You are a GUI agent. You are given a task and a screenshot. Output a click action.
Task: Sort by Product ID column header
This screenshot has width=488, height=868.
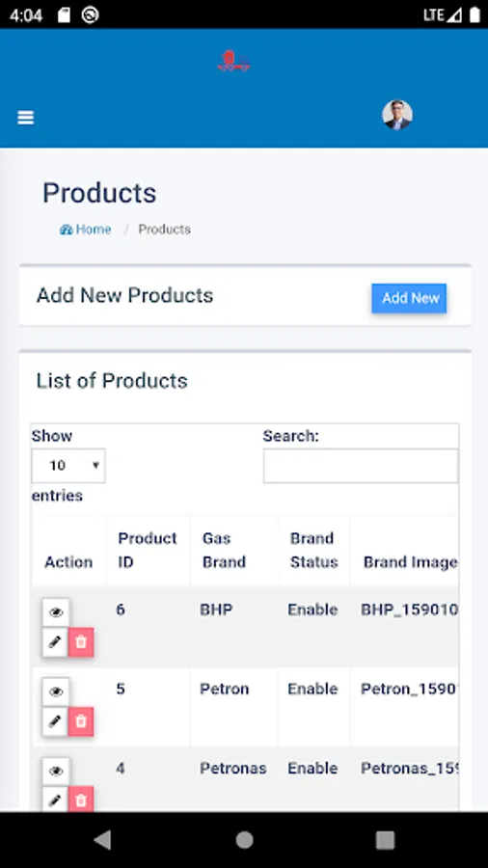point(148,551)
